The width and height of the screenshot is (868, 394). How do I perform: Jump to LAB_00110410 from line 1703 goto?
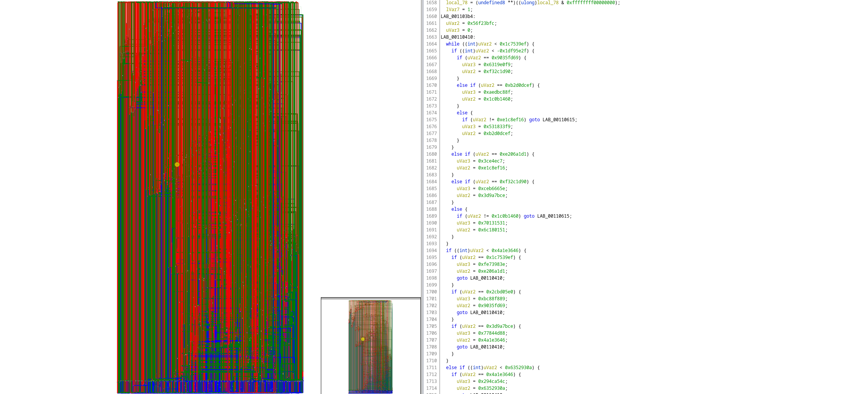pos(486,313)
